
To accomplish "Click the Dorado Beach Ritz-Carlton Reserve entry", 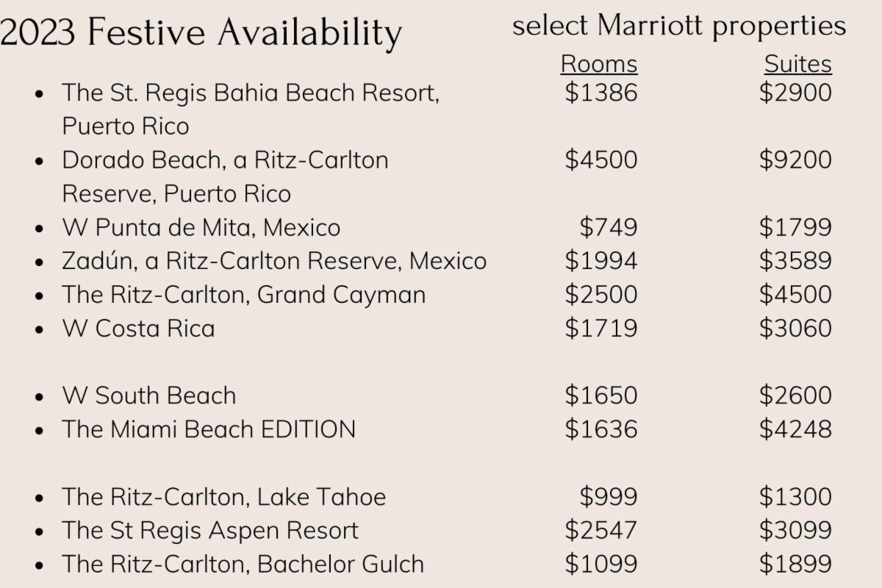I will point(225,160).
